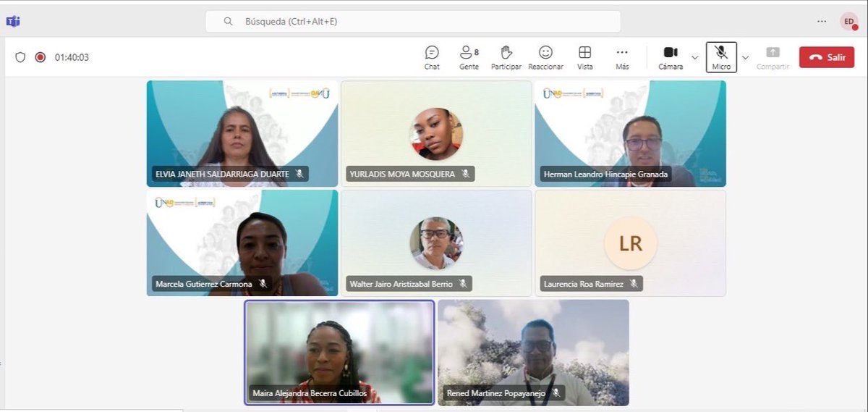Show the Gente participants list
The width and height of the screenshot is (868, 412).
pyautogui.click(x=469, y=57)
